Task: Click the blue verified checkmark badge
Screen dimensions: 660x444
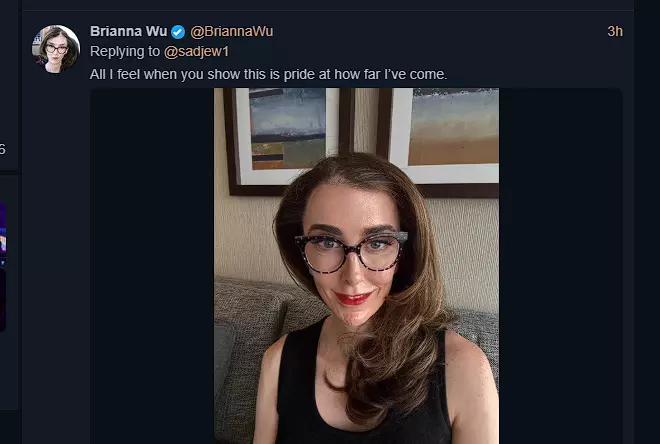Action: click(x=178, y=32)
